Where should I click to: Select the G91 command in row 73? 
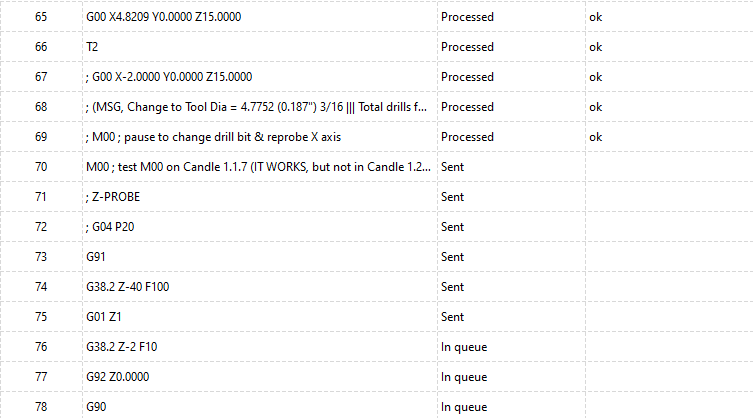[x=96, y=257]
